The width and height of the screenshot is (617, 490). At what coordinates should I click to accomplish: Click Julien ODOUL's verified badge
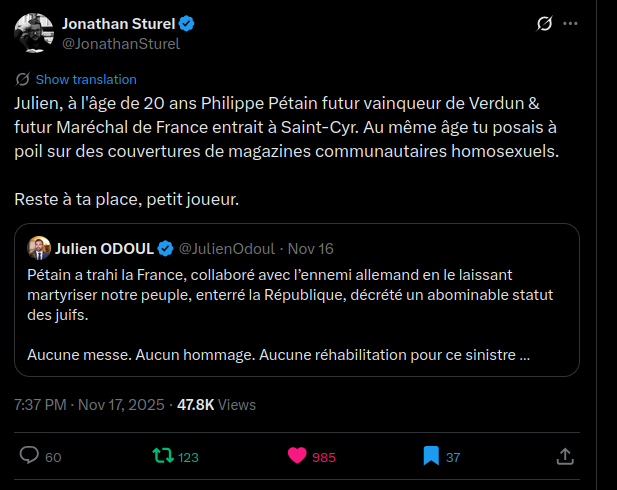pos(164,248)
